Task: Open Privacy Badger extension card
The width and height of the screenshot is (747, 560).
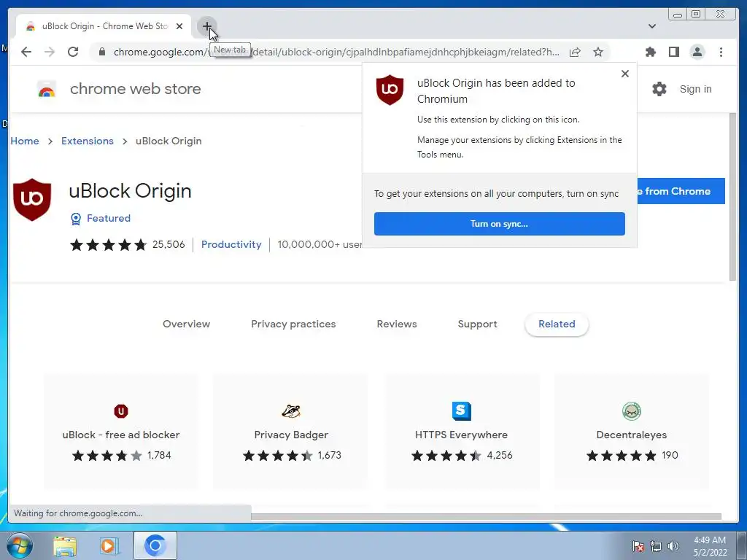Action: 291,432
